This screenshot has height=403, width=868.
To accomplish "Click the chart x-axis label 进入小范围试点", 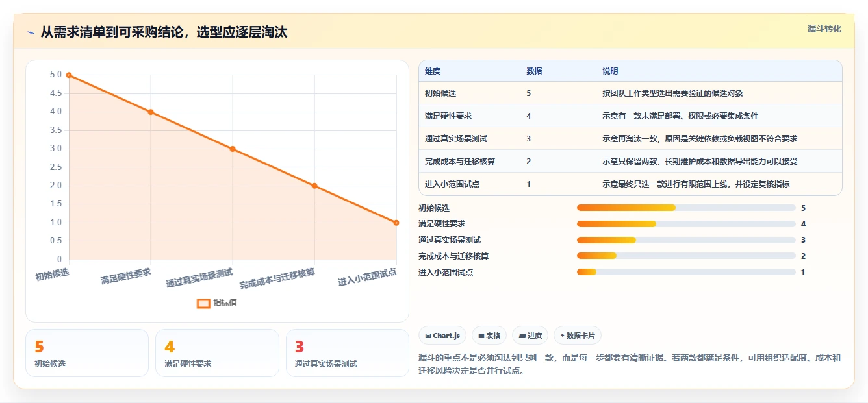I will 368,277.
